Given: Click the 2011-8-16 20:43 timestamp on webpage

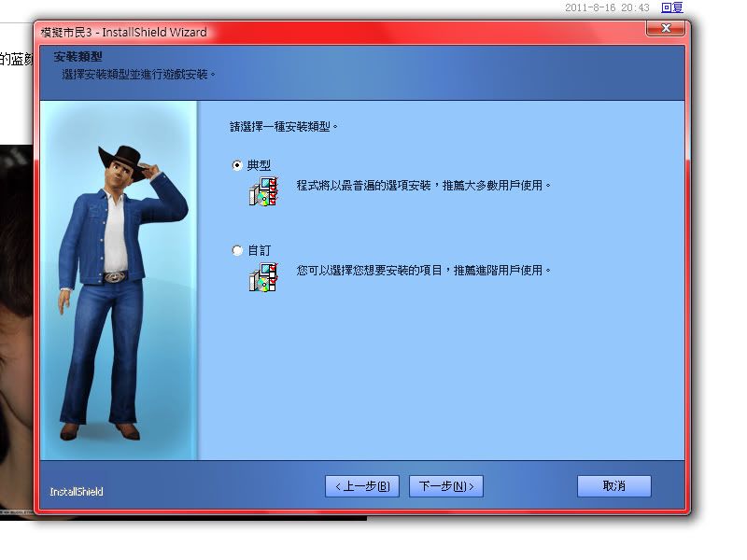Looking at the screenshot, I should [x=607, y=7].
